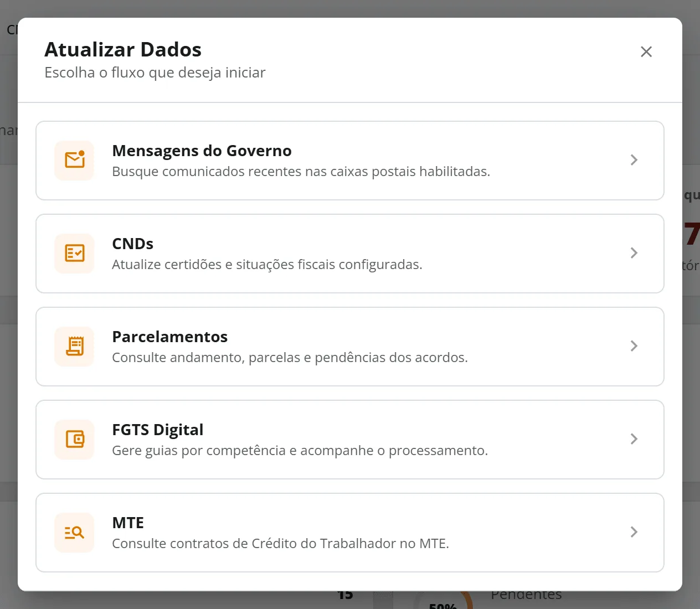
Task: Start the Parcelamentos flow title
Action: (169, 337)
